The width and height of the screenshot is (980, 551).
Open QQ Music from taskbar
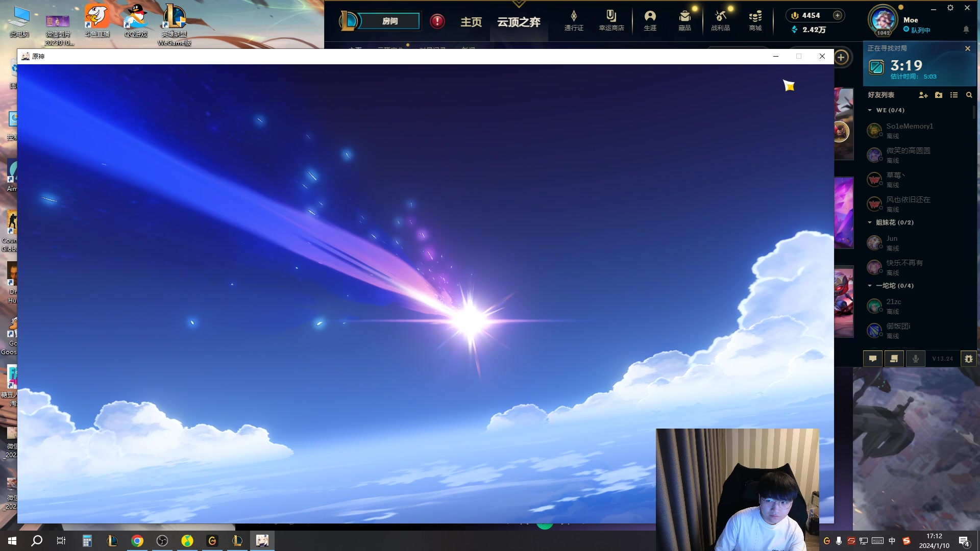tap(187, 541)
